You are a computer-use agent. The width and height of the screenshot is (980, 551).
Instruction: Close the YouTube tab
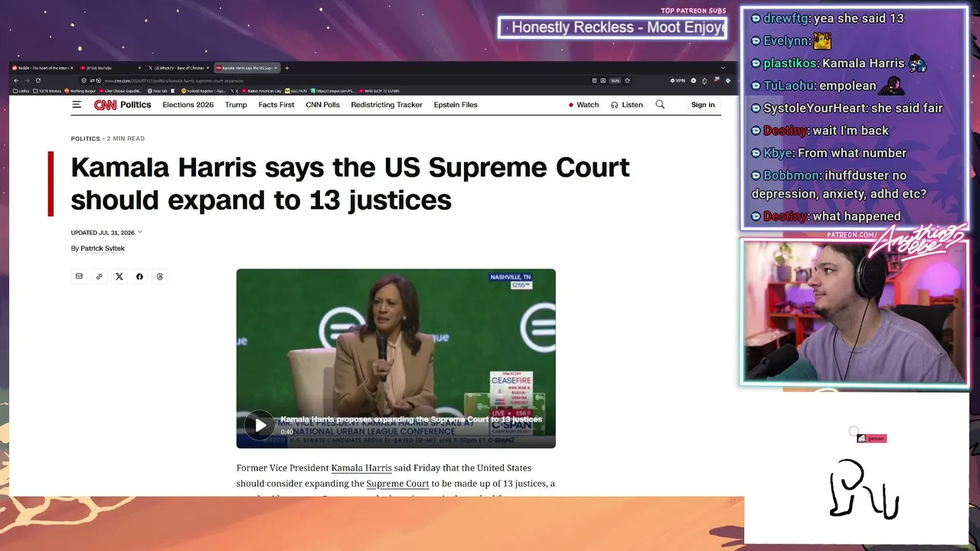click(x=139, y=68)
